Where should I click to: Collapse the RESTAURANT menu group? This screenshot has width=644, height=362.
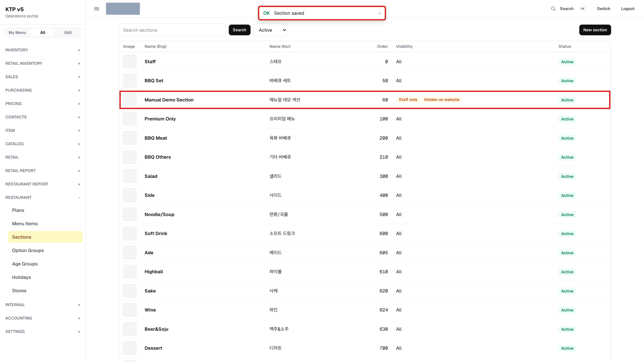click(43, 197)
